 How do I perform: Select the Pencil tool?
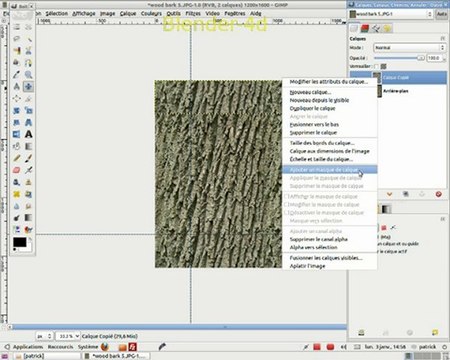tap(17, 158)
